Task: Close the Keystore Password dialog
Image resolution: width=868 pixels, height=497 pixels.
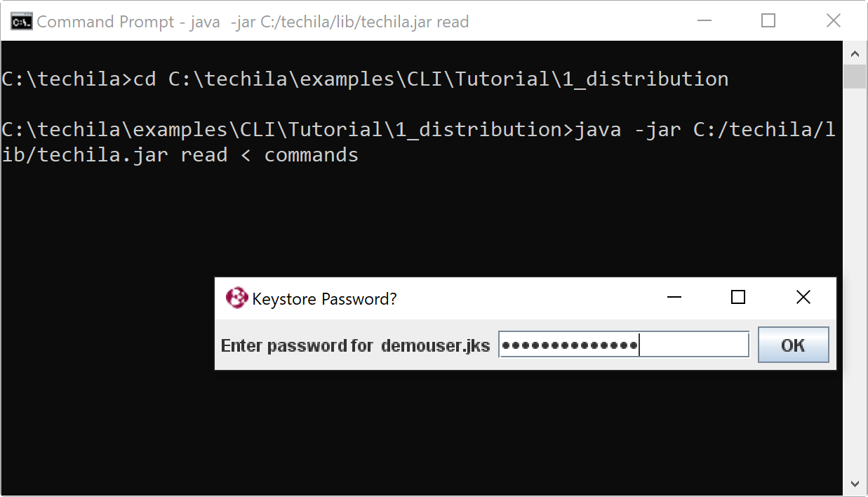Action: tap(803, 298)
